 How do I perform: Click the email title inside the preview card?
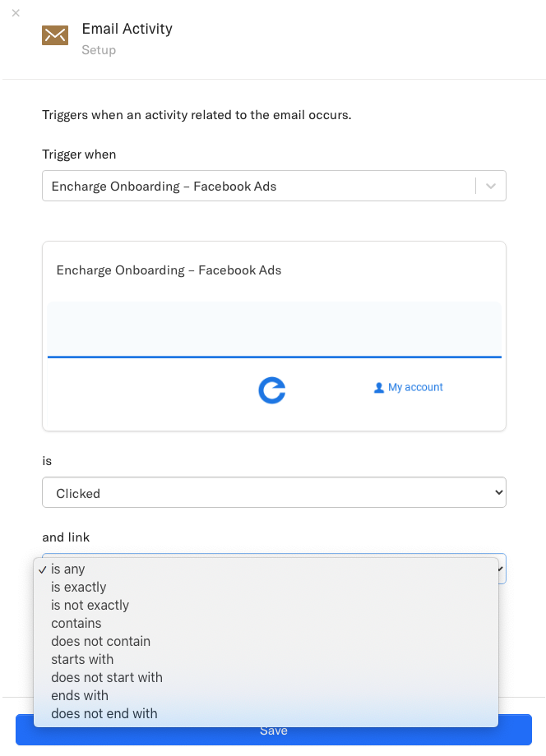(169, 270)
